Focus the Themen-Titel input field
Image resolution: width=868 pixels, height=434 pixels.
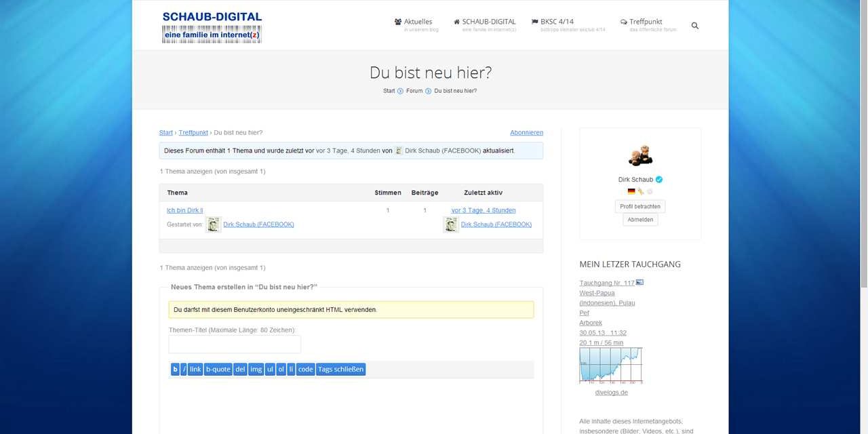(x=235, y=344)
